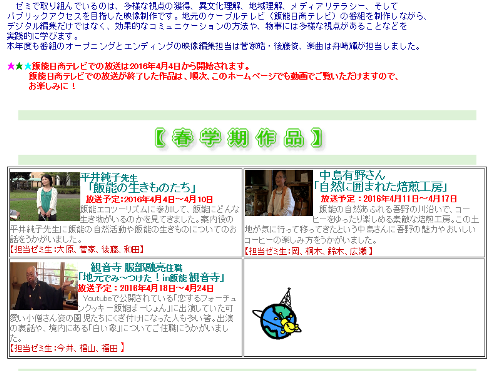Click the 担当ゼミ生：岡 credits line

coord(308,251)
